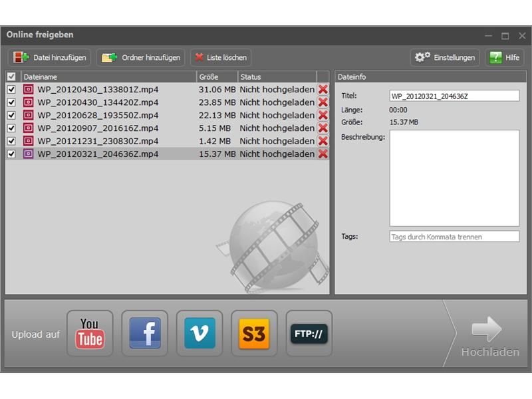532x399 pixels.
Task: Select Facebook as upload target
Action: [145, 333]
